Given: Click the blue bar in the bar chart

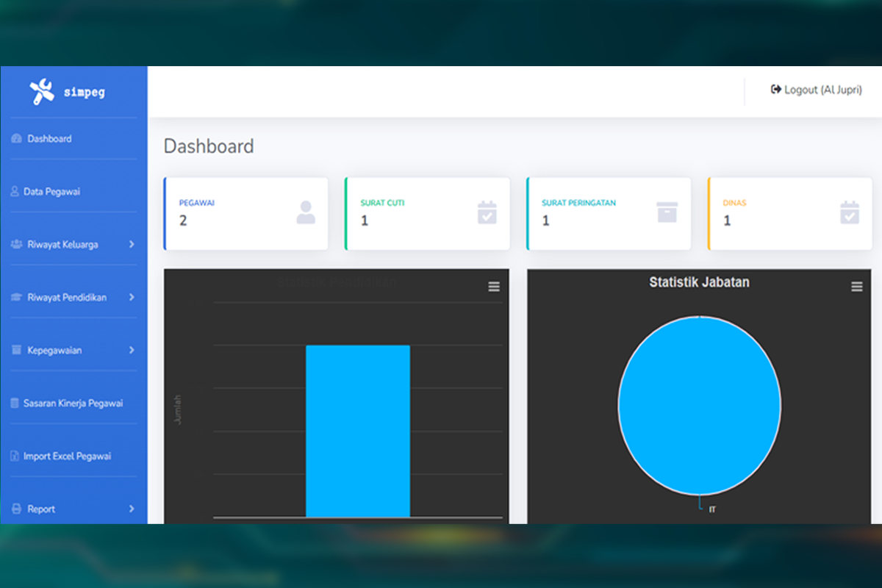Looking at the screenshot, I should click(x=357, y=431).
